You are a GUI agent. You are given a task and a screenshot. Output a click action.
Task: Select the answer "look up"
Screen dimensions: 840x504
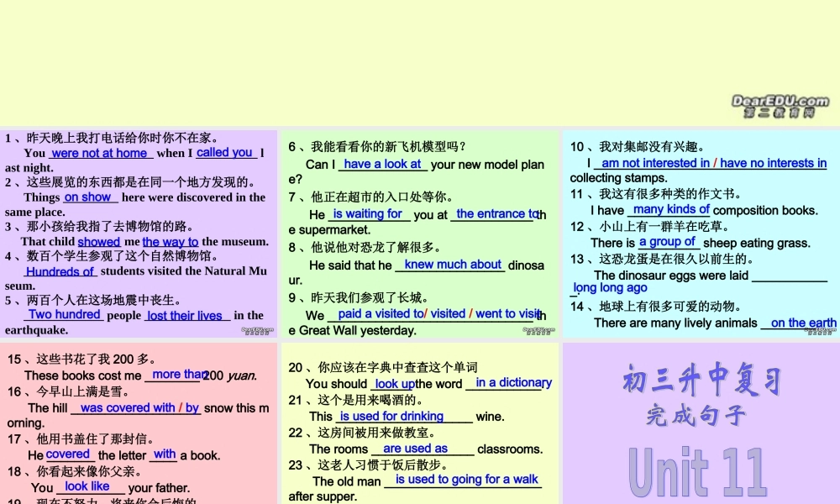pos(395,384)
